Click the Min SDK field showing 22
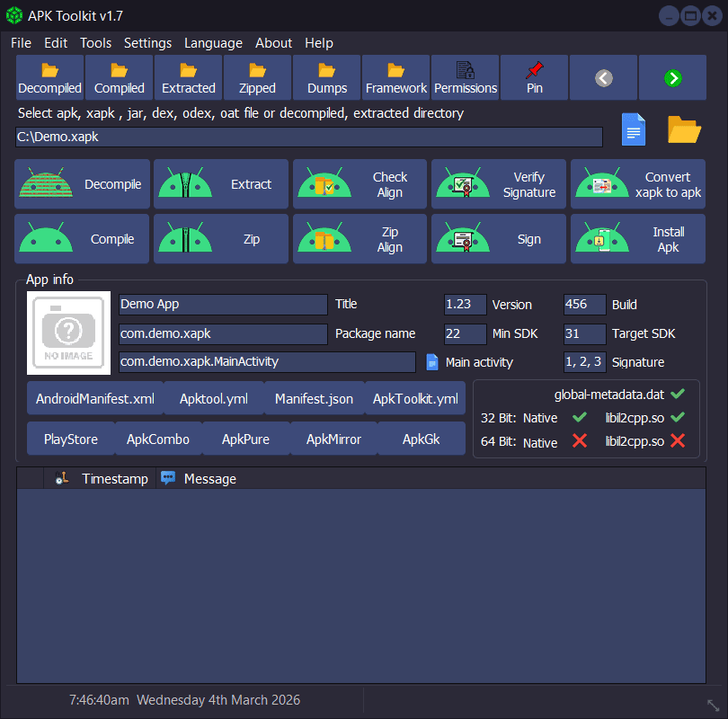The image size is (728, 719). [466, 333]
